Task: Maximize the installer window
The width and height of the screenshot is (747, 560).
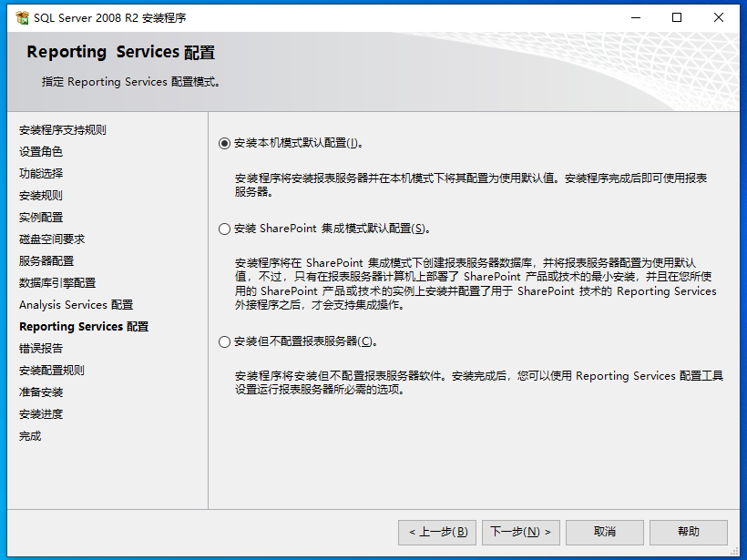Action: (677, 18)
